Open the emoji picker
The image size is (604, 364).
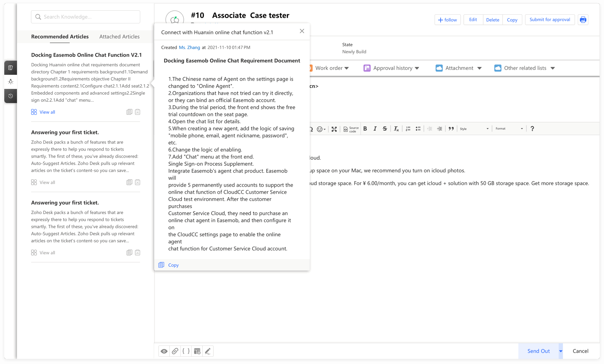[x=321, y=129]
